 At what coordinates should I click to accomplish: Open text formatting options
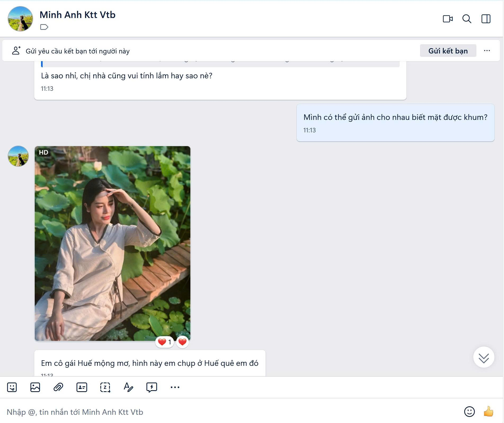click(x=128, y=387)
